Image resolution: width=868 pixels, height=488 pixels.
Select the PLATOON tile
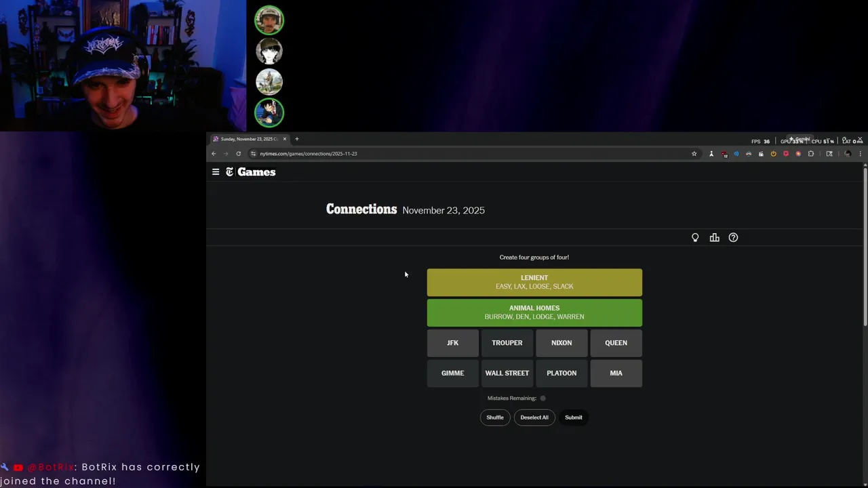(x=561, y=373)
